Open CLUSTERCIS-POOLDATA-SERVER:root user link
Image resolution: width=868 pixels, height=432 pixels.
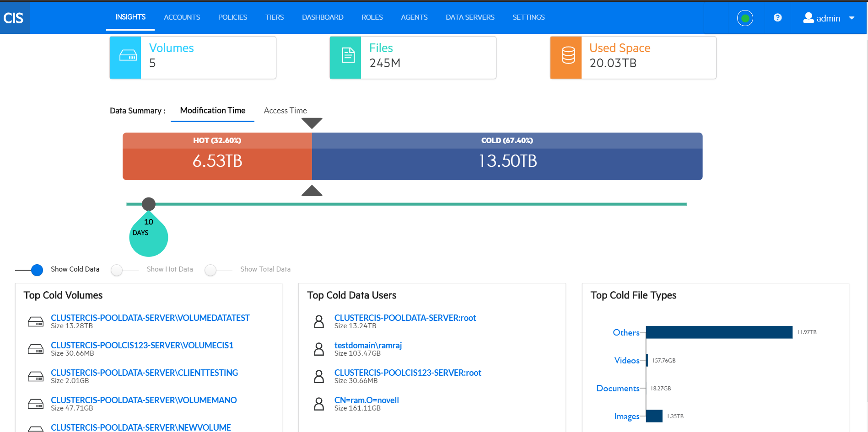coord(405,318)
